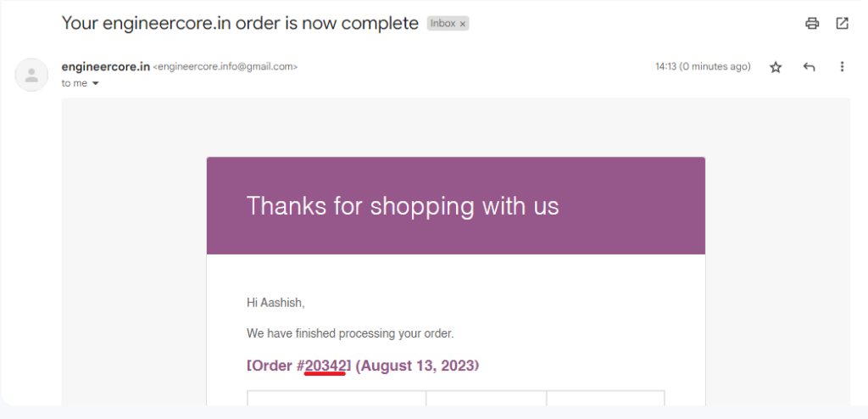Open the Order #20342 link
The width and height of the screenshot is (868, 419).
tap(325, 366)
